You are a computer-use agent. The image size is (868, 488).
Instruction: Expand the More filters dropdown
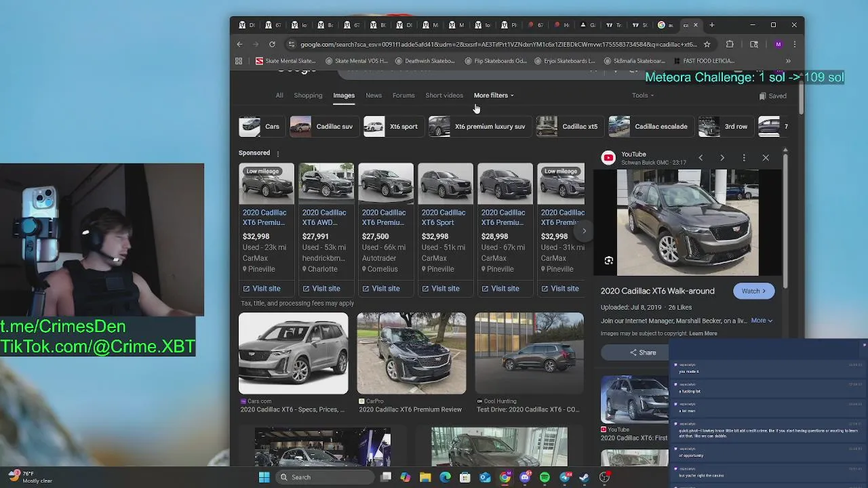point(494,96)
